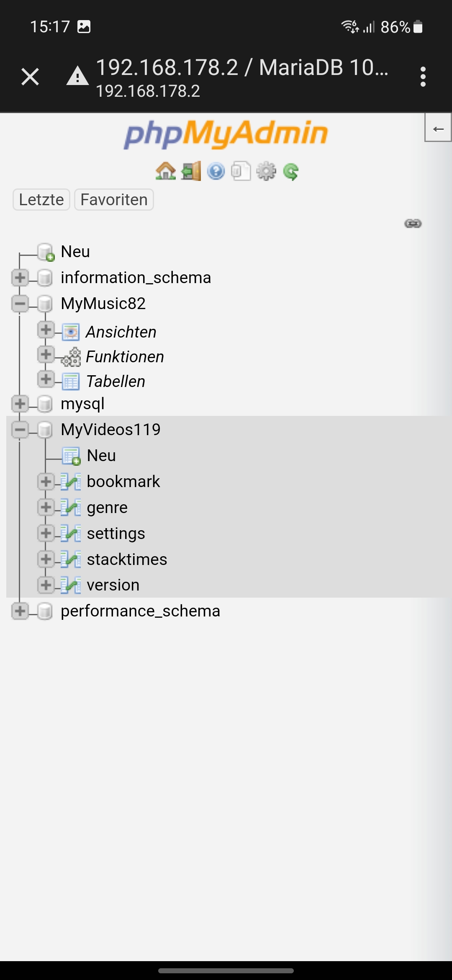Tap the insecure connection warning triangle

click(77, 76)
